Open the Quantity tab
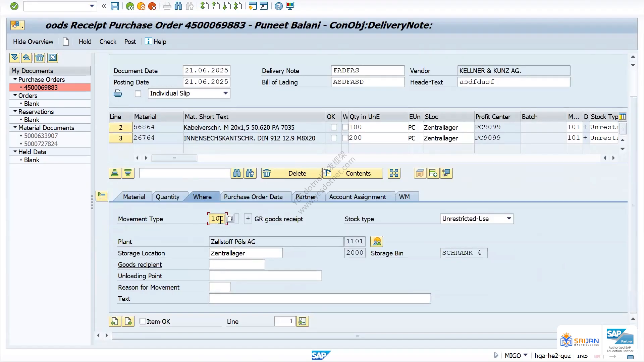Image resolution: width=644 pixels, height=362 pixels. 167,197
